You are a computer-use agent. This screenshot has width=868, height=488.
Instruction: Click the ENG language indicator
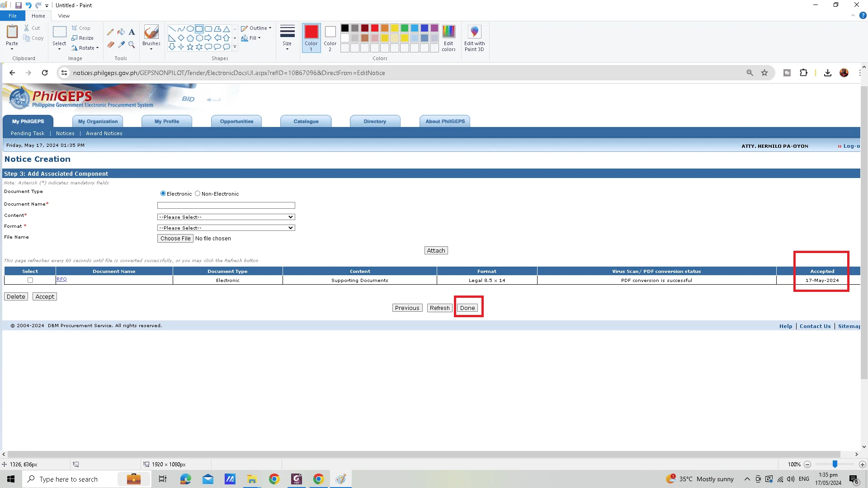pos(804,479)
